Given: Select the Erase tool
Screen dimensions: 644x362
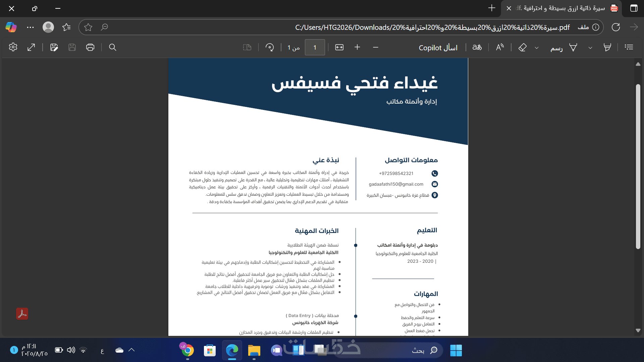Looking at the screenshot, I should click(x=522, y=47).
